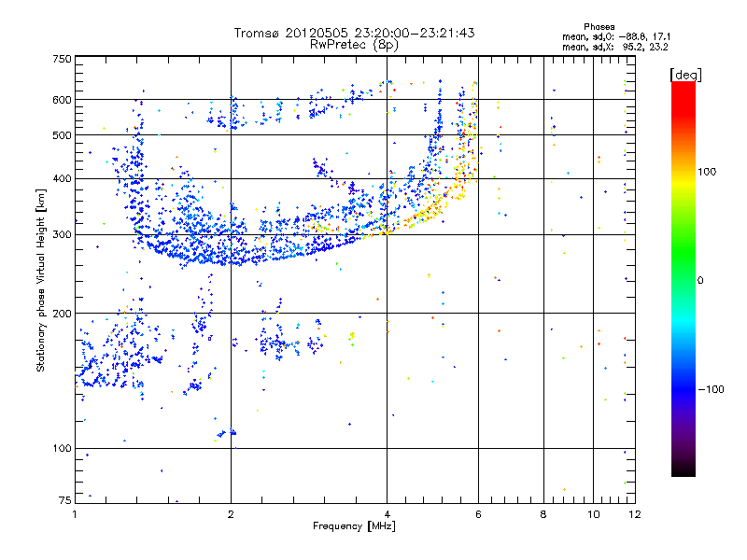The width and height of the screenshot is (747, 560).
Task: Click the "500" height axis tick label
Action: pos(63,135)
